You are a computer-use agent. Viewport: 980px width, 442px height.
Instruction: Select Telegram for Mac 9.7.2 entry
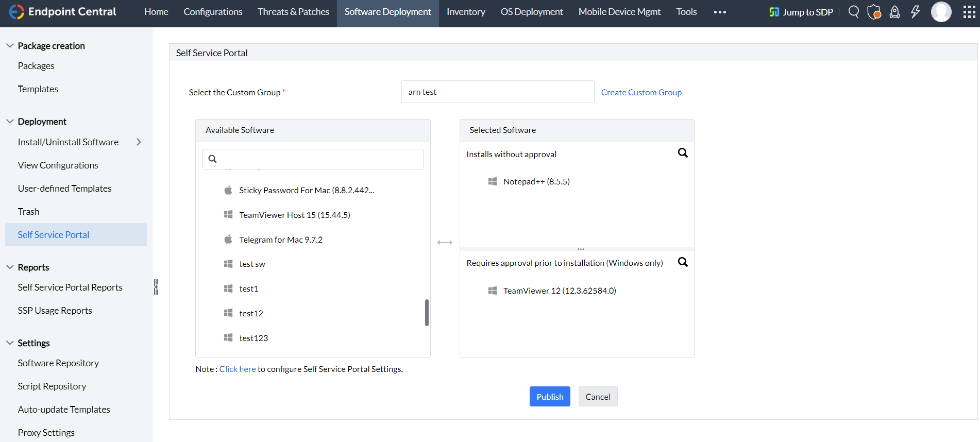(281, 240)
